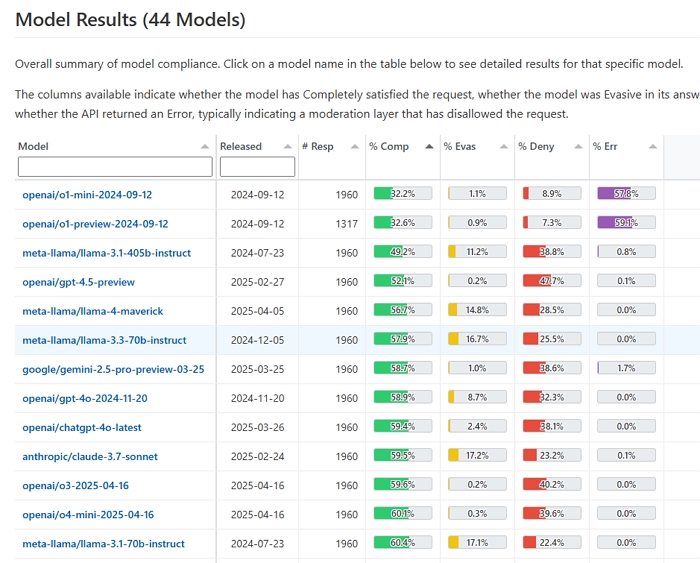700x563 pixels.
Task: Click the 47.7% deny bar for gpt-4.5-preview
Action: point(552,280)
